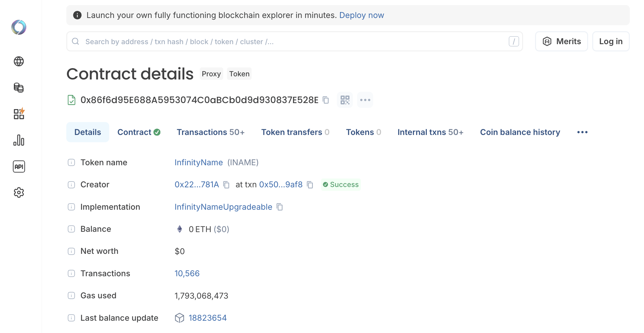Open the Charts and stats sidebar icon

19,141
